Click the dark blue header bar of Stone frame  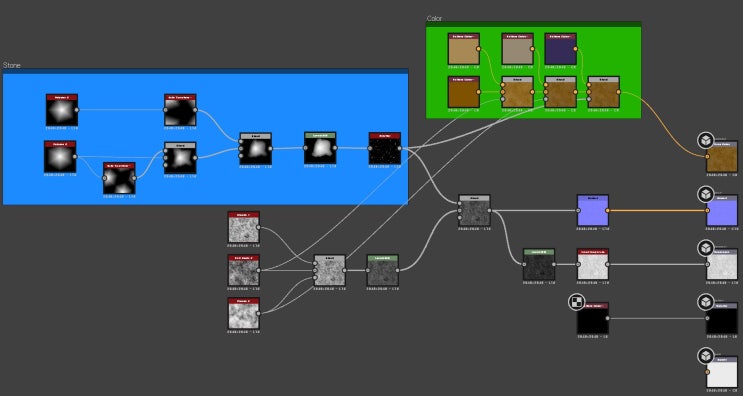pos(205,71)
